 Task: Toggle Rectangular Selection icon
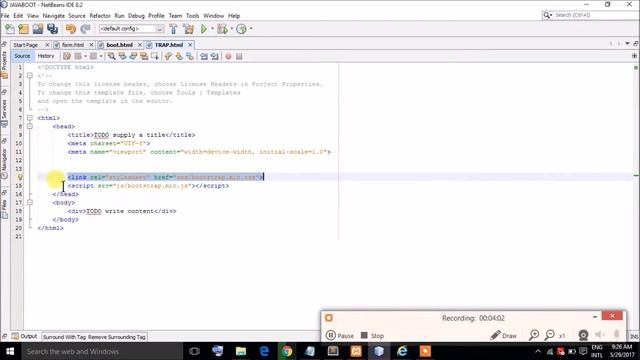point(155,56)
